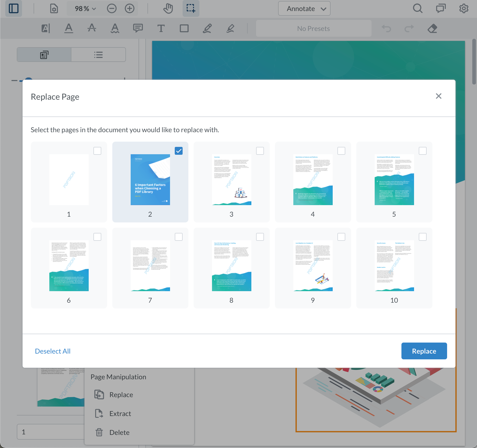Open view controls page settings icon

pos(54,9)
